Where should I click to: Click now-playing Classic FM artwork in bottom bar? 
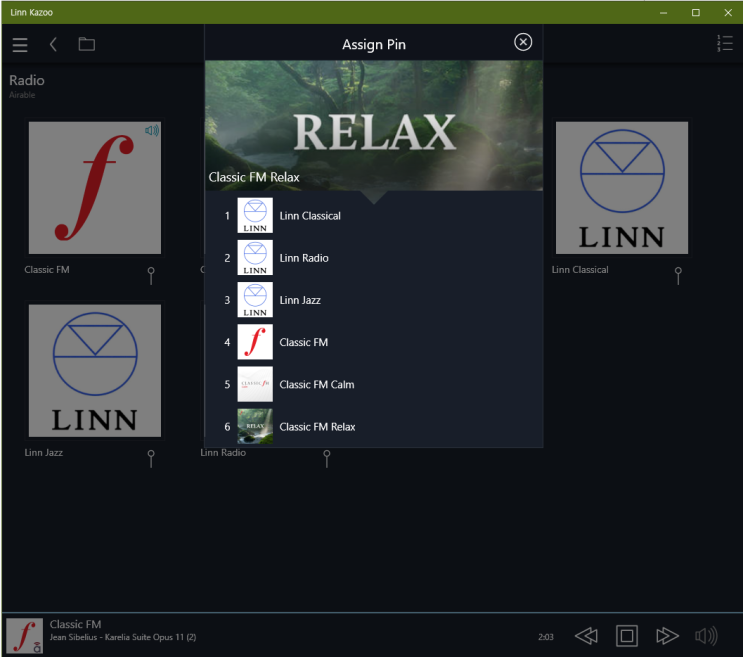point(25,636)
